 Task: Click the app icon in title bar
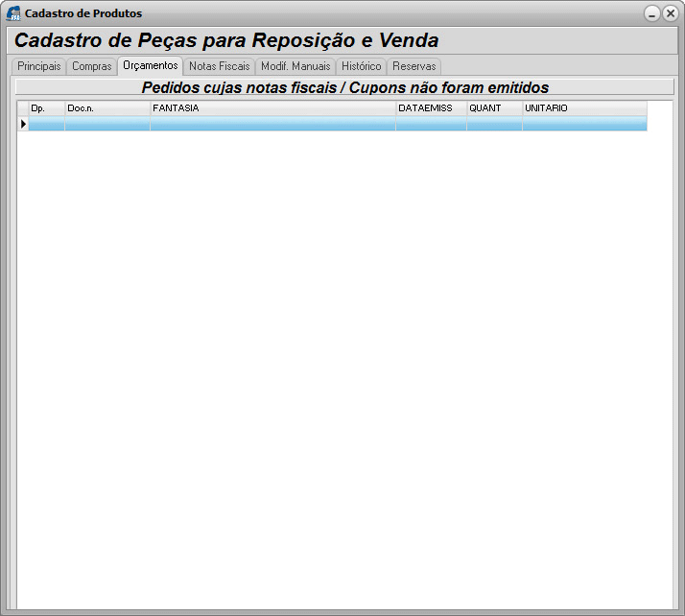[13, 13]
